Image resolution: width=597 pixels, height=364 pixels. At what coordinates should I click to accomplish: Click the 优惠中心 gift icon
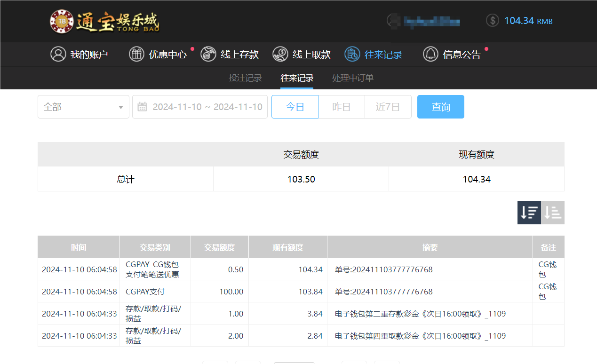[136, 54]
